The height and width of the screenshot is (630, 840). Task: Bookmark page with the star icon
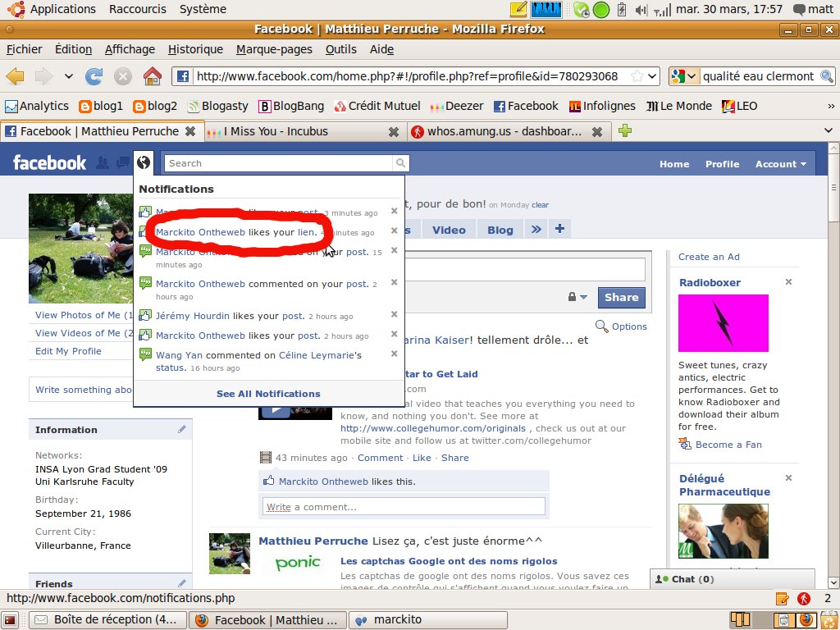pyautogui.click(x=637, y=76)
